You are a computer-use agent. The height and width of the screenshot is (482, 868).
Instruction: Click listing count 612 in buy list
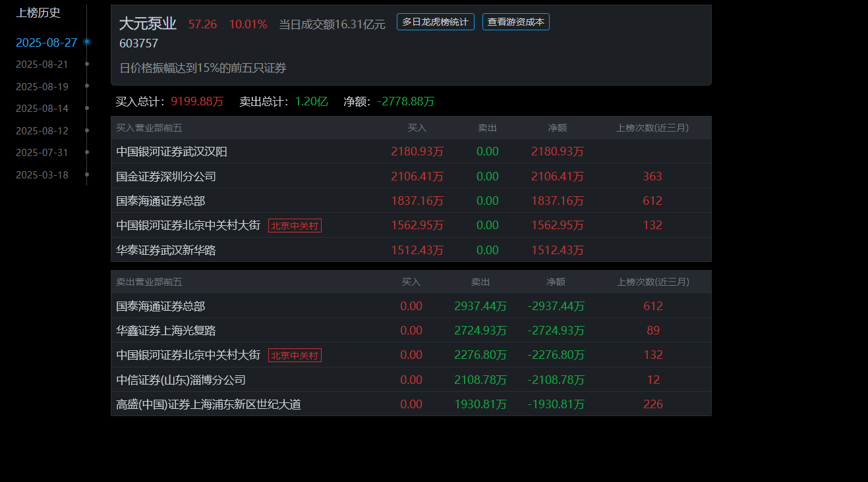[652, 201]
